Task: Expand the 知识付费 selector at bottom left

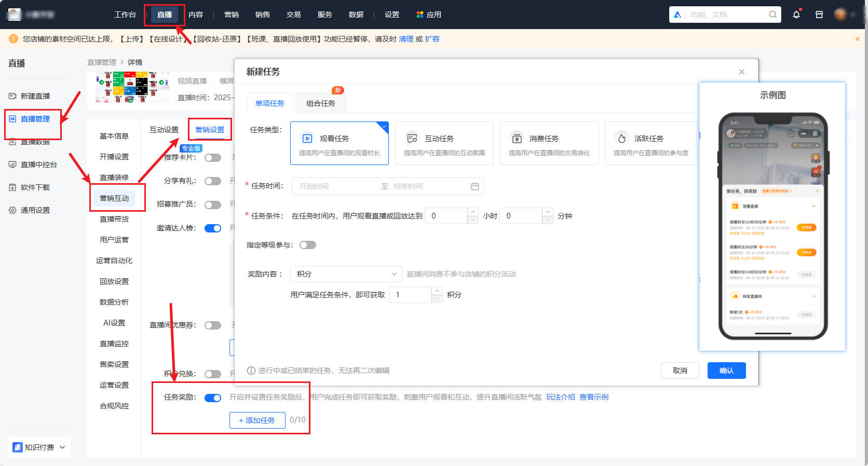Action: point(39,447)
